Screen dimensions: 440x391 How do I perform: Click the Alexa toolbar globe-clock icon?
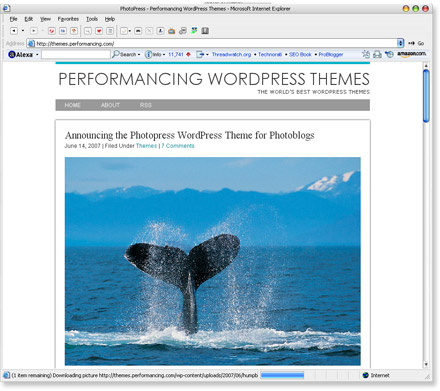coord(389,54)
